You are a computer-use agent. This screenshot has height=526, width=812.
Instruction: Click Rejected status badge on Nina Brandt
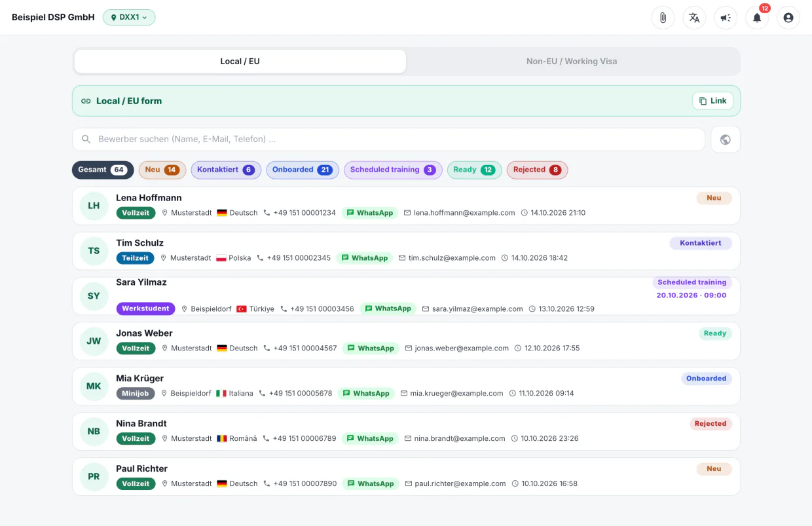point(710,424)
